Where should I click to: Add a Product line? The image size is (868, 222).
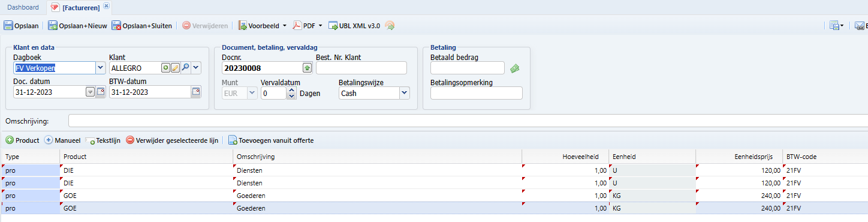click(x=23, y=140)
